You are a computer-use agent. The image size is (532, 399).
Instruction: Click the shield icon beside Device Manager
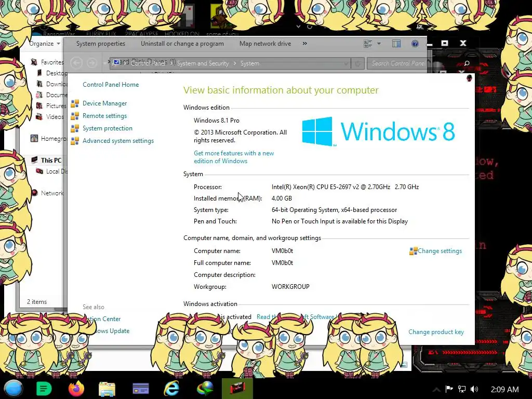(x=75, y=103)
